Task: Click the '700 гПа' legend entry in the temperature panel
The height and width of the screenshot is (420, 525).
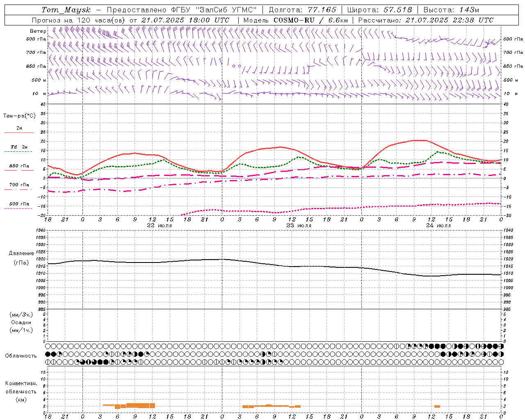Action: pos(19,185)
